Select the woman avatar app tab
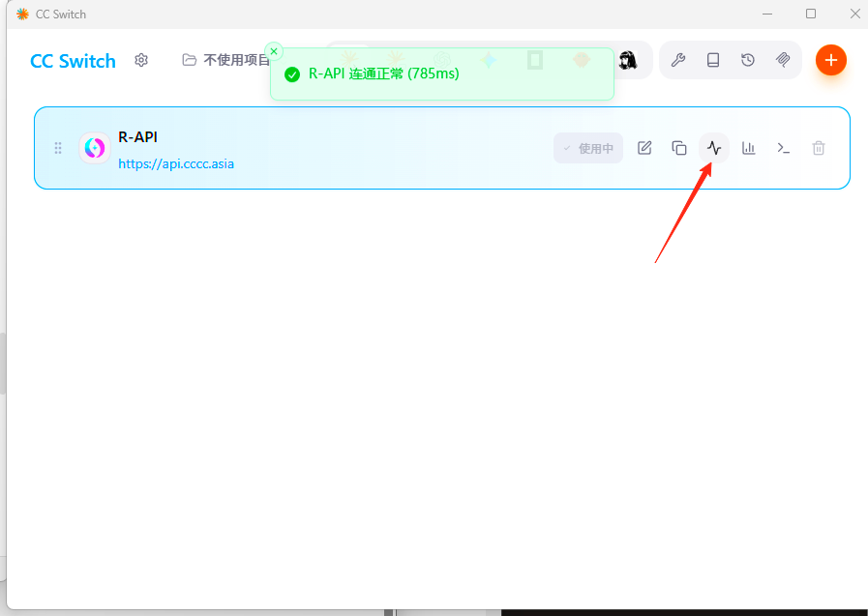The image size is (868, 616). tap(628, 60)
